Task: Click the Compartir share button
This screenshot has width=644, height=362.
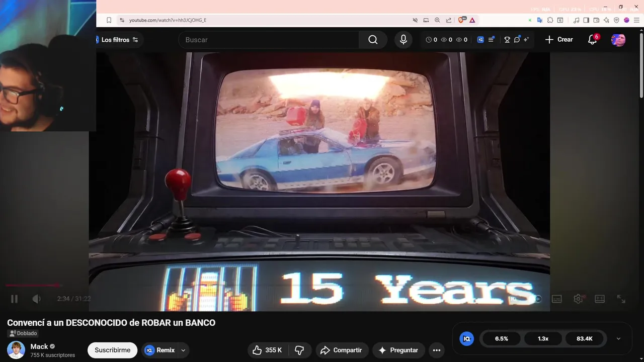Action: pos(342,350)
